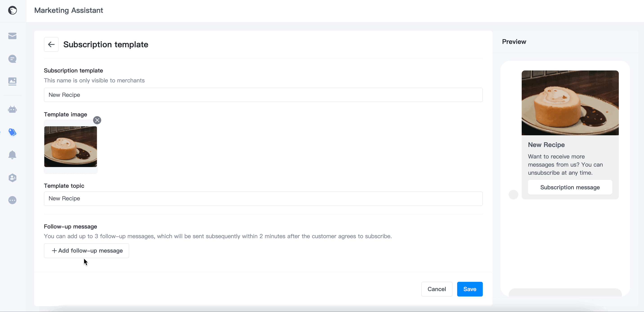Click the penguin app logo
Screen dimensions: 644x312
tap(12, 10)
